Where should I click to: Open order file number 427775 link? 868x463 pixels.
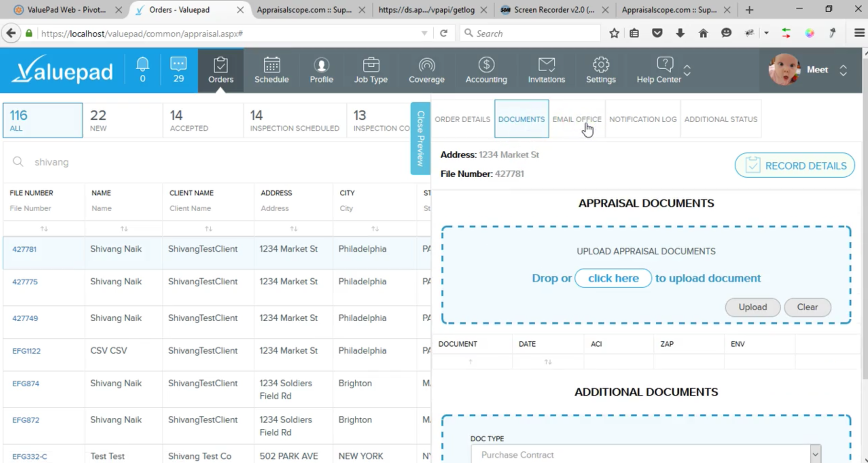tap(25, 282)
